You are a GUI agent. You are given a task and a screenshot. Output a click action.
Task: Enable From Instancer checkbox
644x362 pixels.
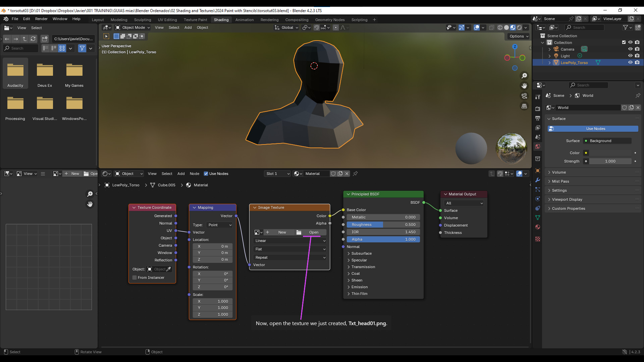coord(135,278)
